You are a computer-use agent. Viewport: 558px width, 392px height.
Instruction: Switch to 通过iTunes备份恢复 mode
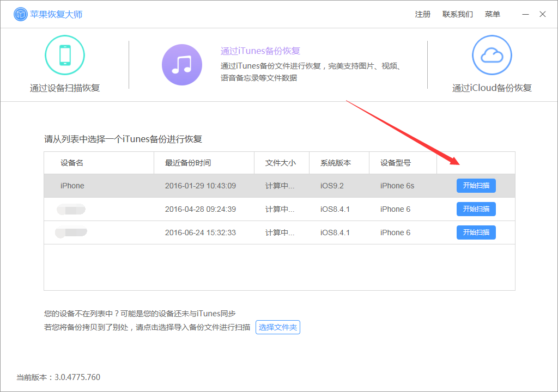260,51
